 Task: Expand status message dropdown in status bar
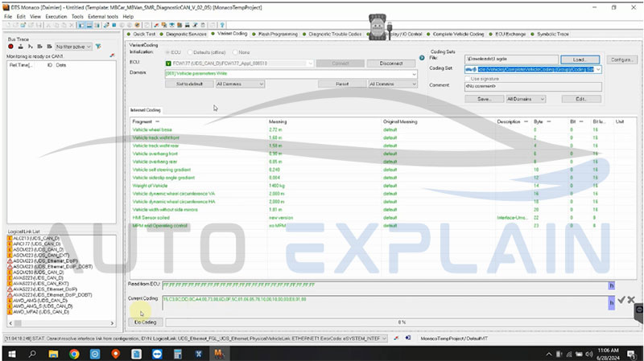384,338
